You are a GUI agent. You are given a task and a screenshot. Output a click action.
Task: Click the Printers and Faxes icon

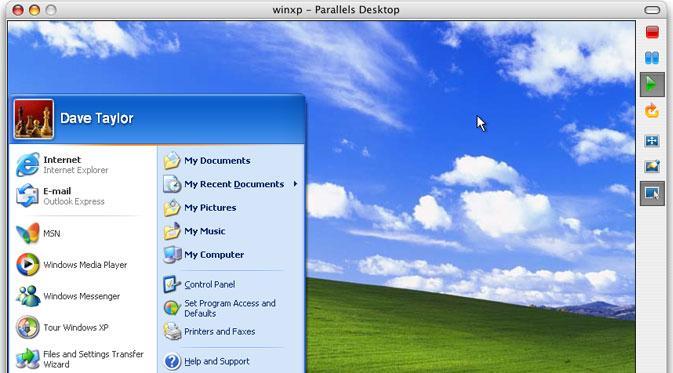[172, 331]
